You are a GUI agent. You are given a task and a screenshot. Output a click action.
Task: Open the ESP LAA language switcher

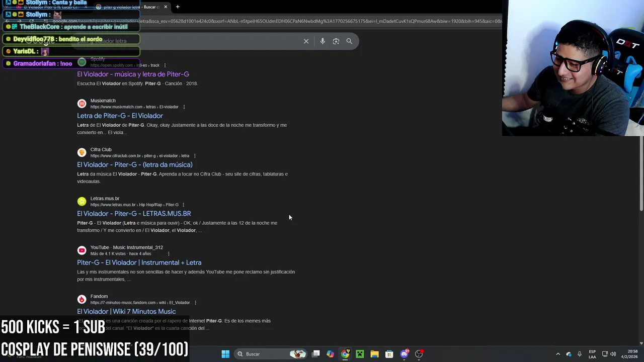pos(592,354)
